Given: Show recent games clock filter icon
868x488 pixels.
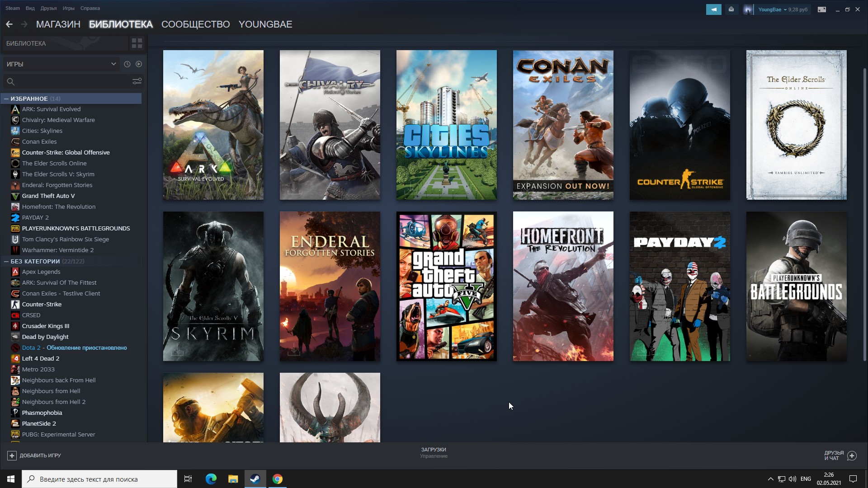Looking at the screenshot, I should pyautogui.click(x=127, y=64).
